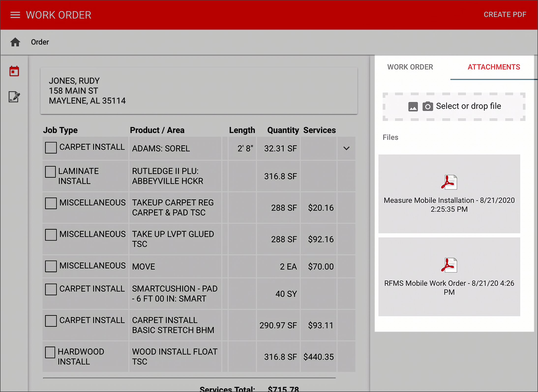The image size is (538, 392).
Task: Check the LAMINATE INSTALL job checkbox
Action: [50, 172]
